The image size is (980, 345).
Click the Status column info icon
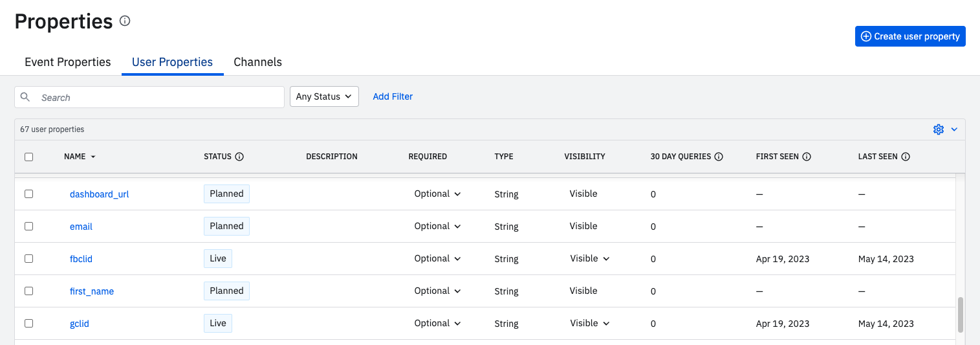[239, 157]
